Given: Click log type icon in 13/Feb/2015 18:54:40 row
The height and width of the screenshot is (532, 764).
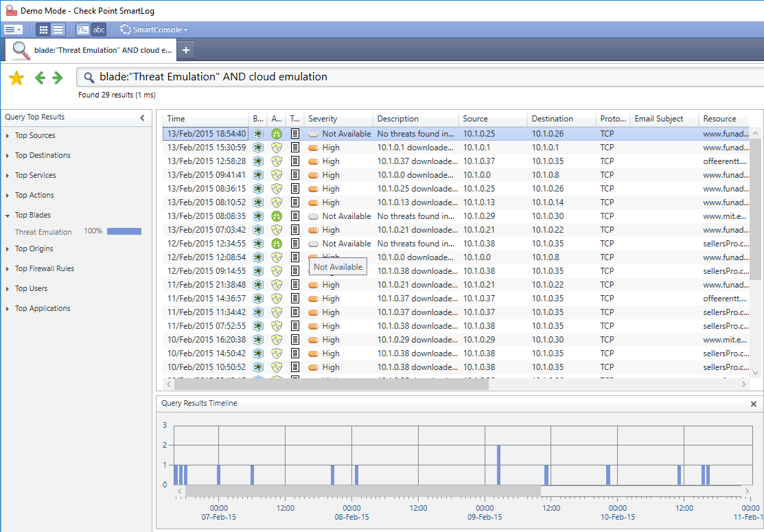Looking at the screenshot, I should tap(294, 133).
